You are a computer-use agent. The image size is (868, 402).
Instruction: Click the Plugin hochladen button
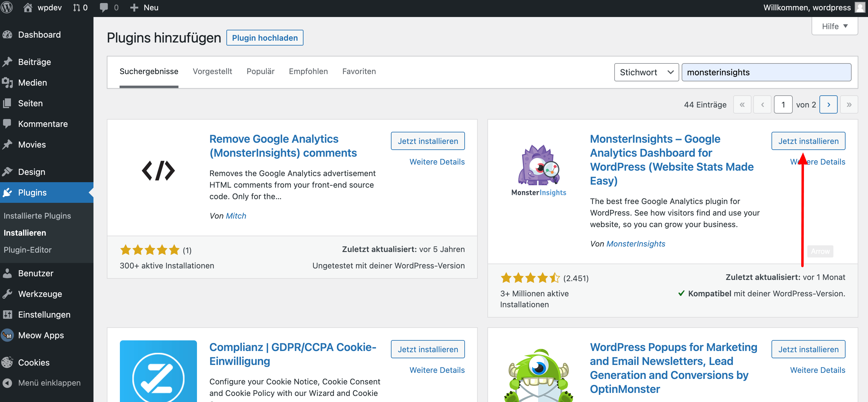pos(265,37)
